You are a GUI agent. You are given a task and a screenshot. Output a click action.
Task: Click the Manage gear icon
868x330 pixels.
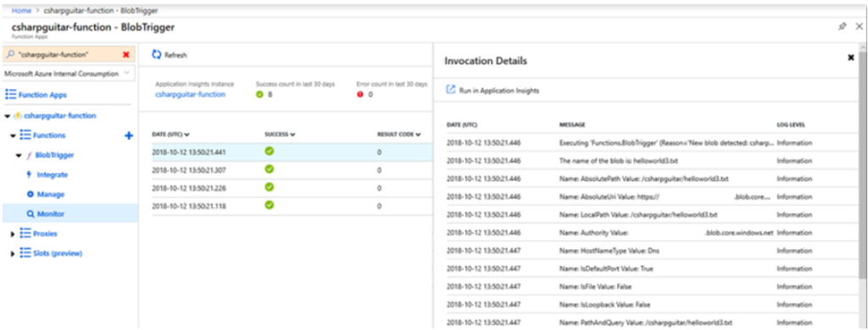[31, 194]
